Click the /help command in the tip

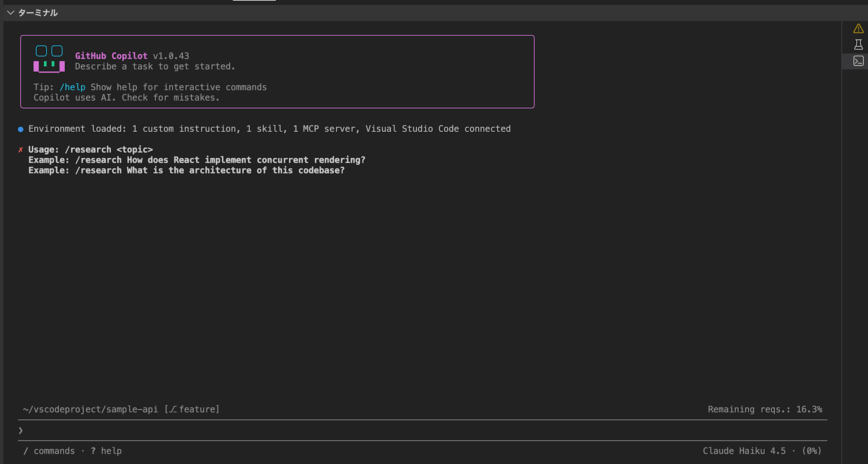(72, 87)
